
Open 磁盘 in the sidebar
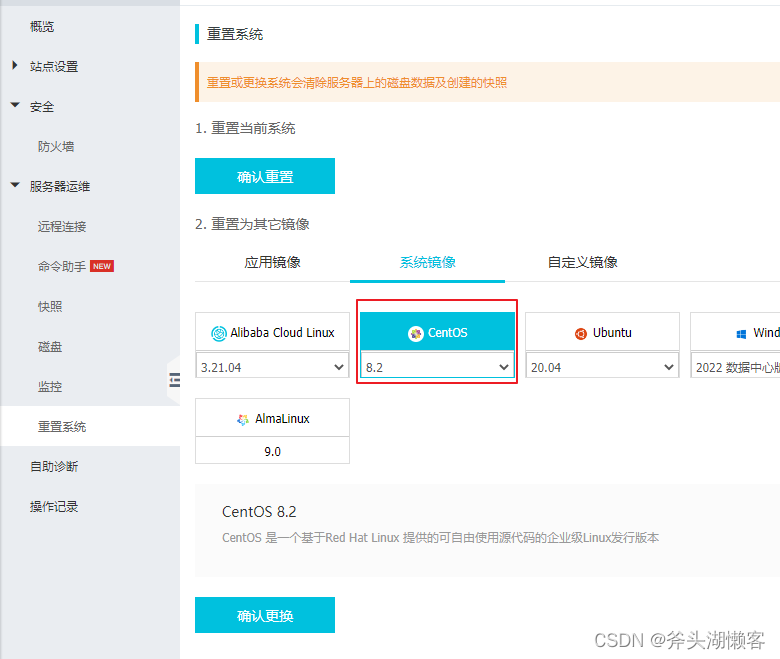[x=50, y=346]
